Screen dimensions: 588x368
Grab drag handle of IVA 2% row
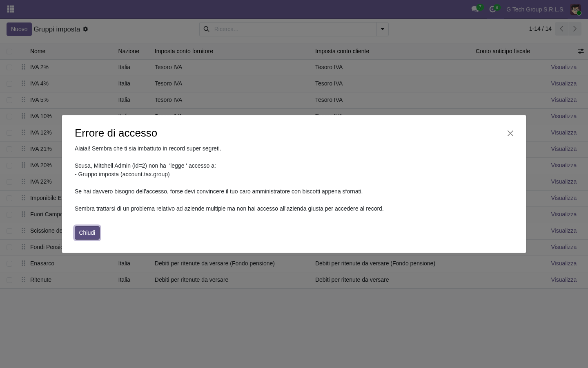click(x=23, y=67)
